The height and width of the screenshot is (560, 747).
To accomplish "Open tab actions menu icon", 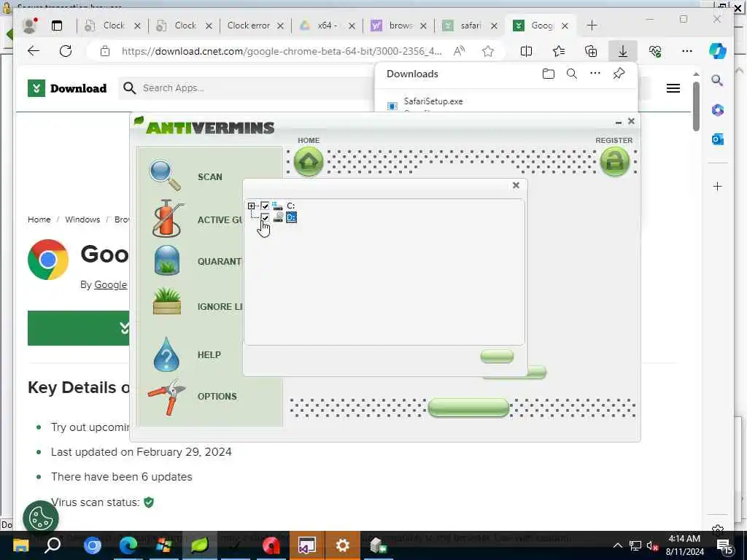I will [57, 26].
